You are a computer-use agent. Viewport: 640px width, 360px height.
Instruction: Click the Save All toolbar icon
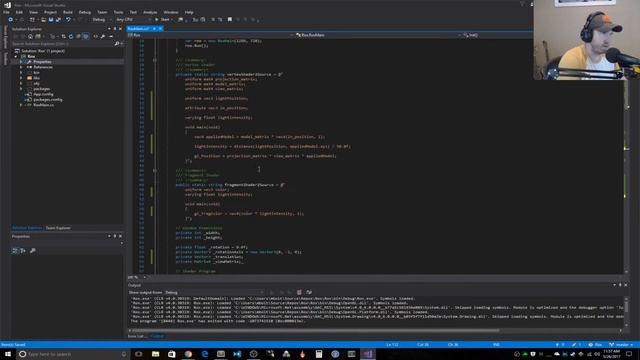58,20
